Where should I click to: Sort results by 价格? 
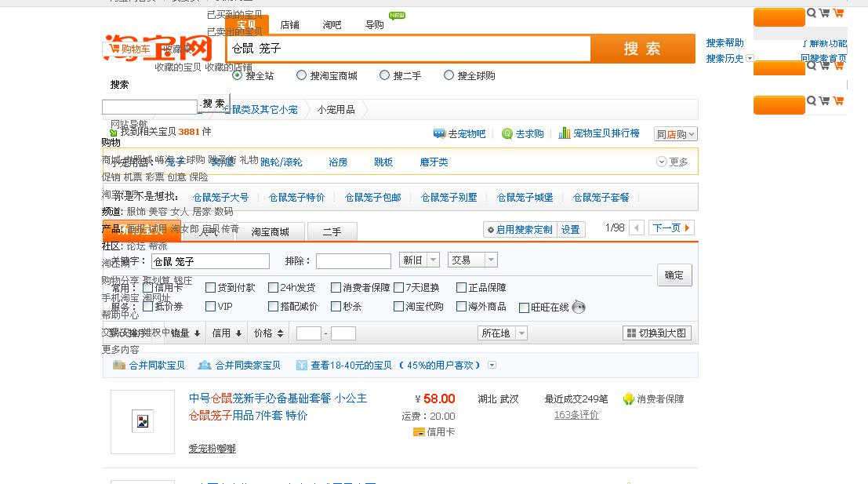click(x=268, y=333)
